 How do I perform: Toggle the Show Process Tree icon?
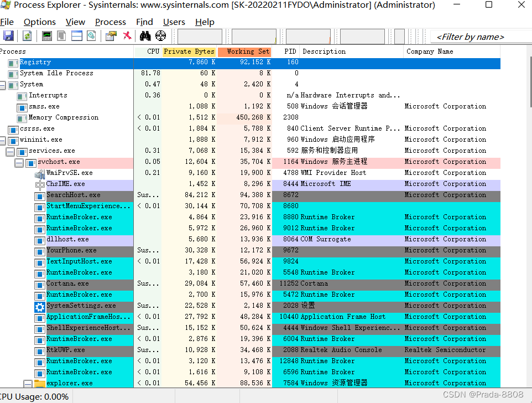coord(61,35)
